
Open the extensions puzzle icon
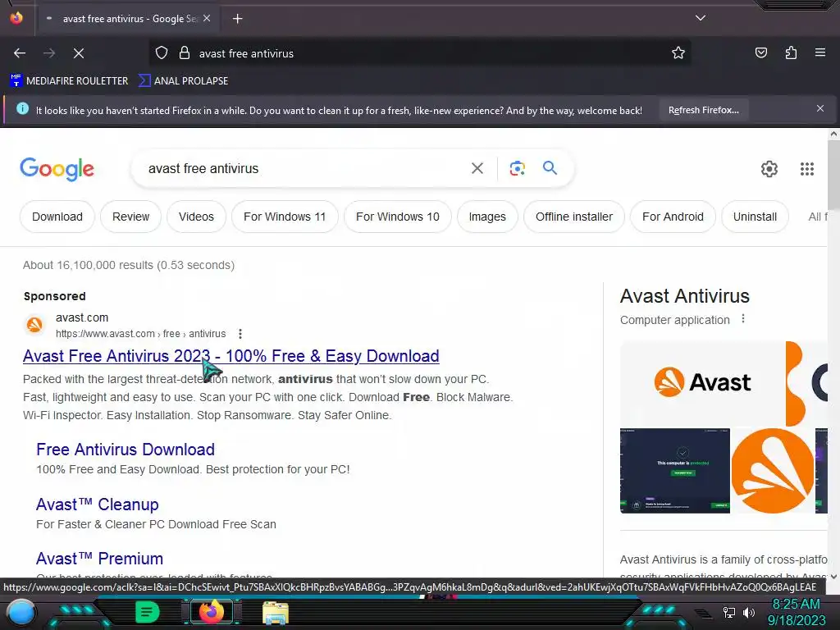tap(791, 53)
